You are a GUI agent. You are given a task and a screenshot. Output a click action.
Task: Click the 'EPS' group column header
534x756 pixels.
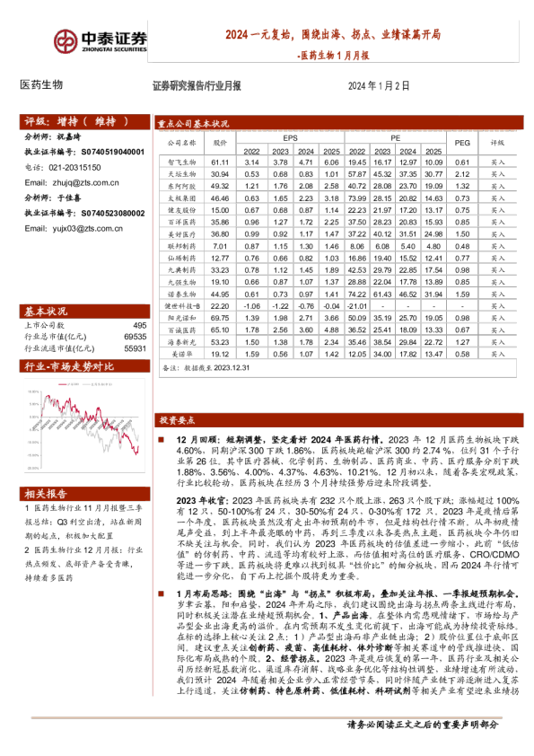pos(290,138)
